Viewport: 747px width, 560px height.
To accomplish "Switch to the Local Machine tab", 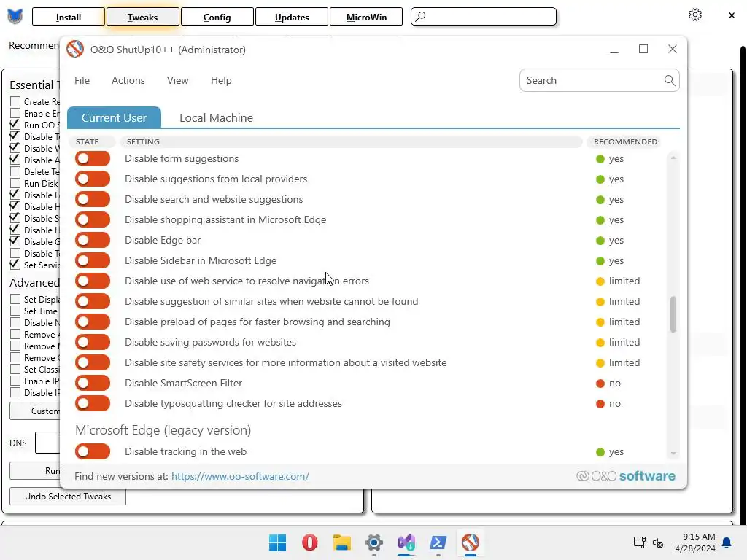I will pos(216,117).
